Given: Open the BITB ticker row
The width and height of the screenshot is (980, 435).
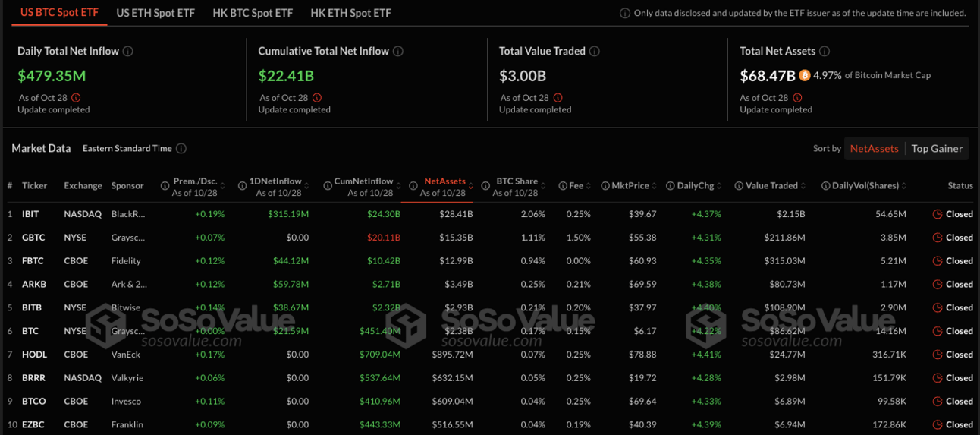Looking at the screenshot, I should [490, 308].
